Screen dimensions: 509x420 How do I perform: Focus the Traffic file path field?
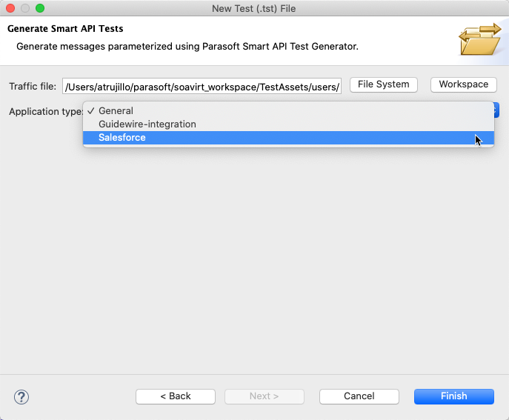pyautogui.click(x=202, y=86)
